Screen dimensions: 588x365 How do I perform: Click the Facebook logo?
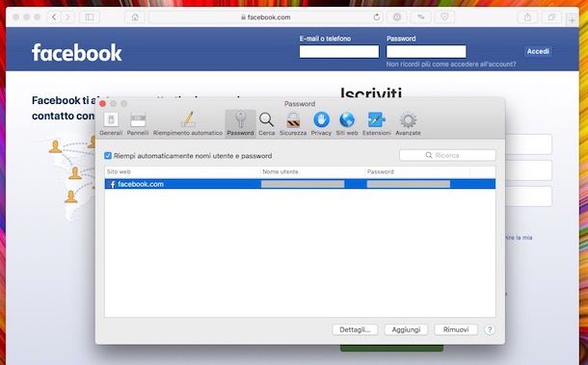click(77, 52)
